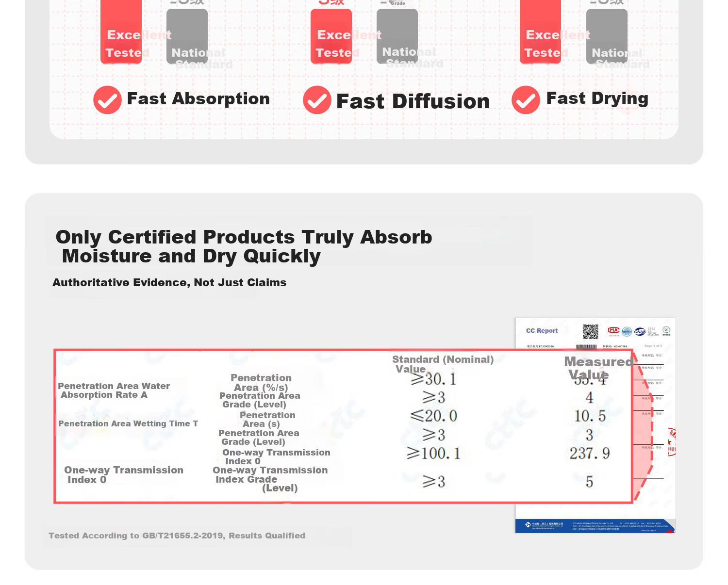The width and height of the screenshot is (728, 585).
Task: Click the standard value '≥100.1'
Action: click(x=433, y=454)
